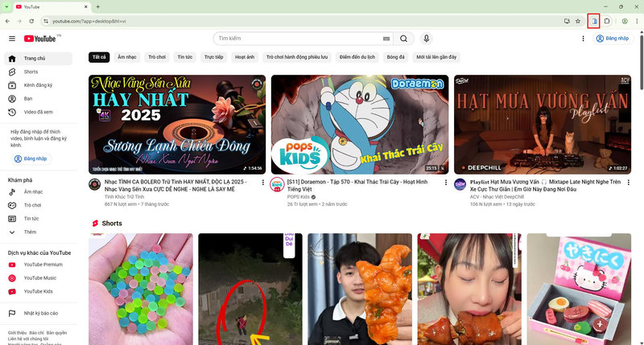Select the Trò chơi filter chip
644x345 pixels.
157,57
